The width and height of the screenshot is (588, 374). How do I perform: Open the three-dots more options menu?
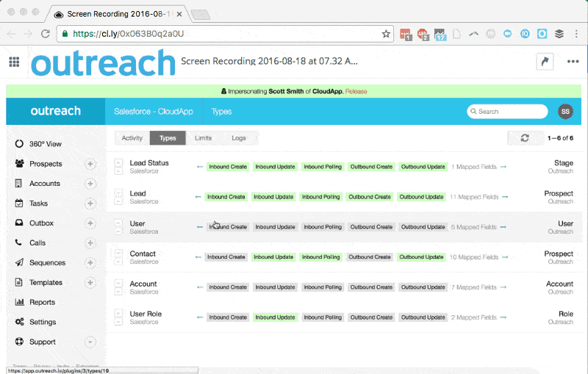(x=573, y=62)
